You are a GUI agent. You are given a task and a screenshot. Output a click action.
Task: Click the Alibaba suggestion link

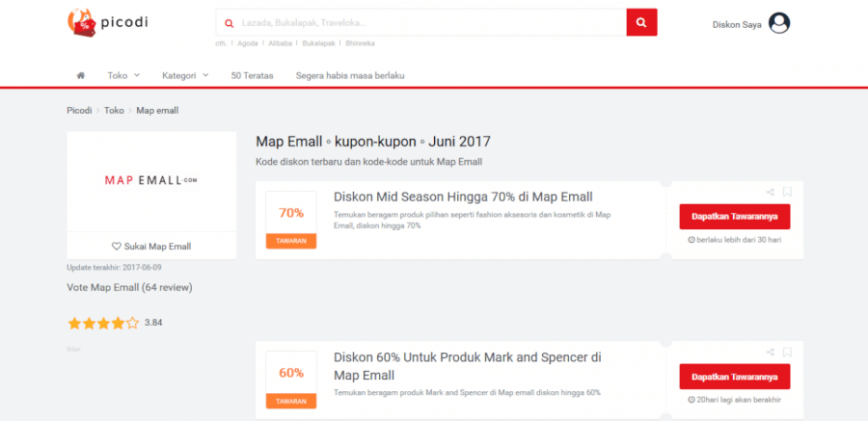(280, 43)
